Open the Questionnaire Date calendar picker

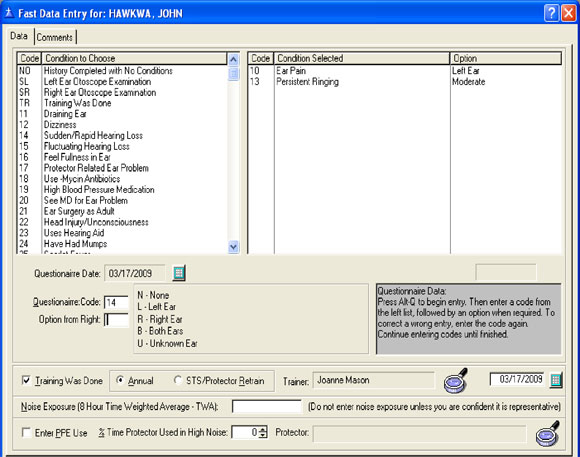pos(179,273)
